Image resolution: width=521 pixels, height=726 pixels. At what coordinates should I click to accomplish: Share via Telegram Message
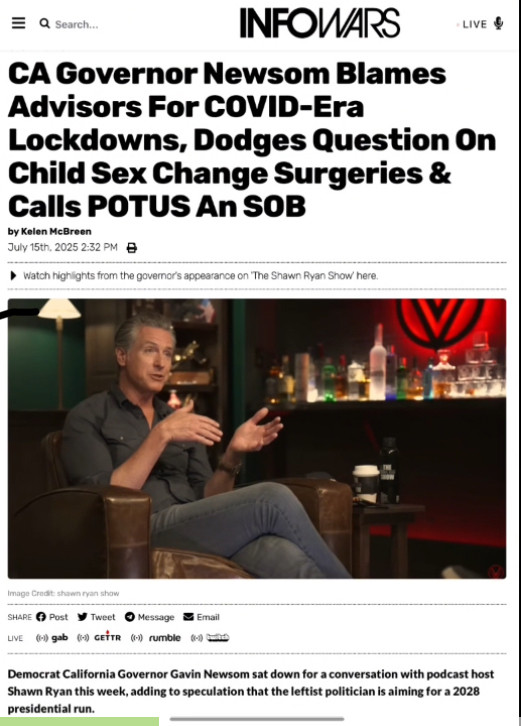click(150, 617)
